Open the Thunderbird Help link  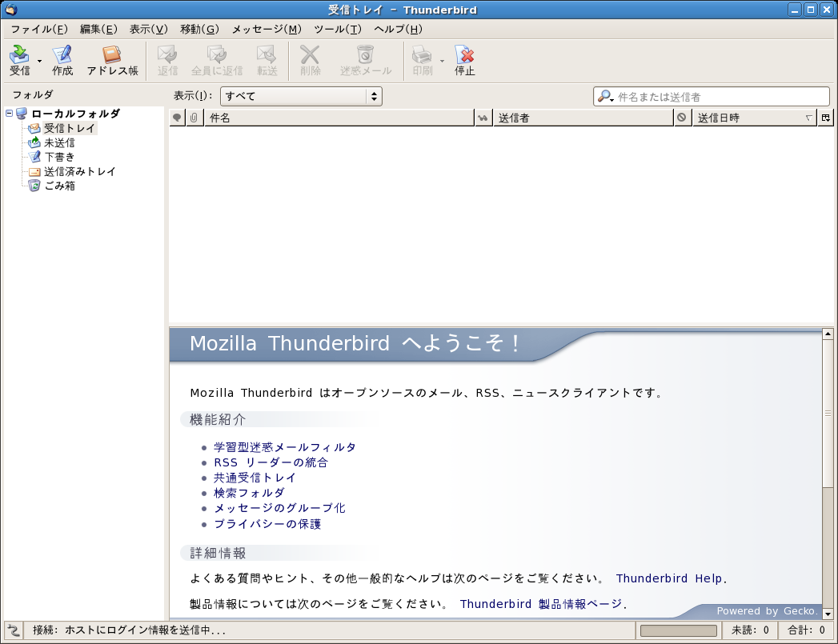pos(669,578)
